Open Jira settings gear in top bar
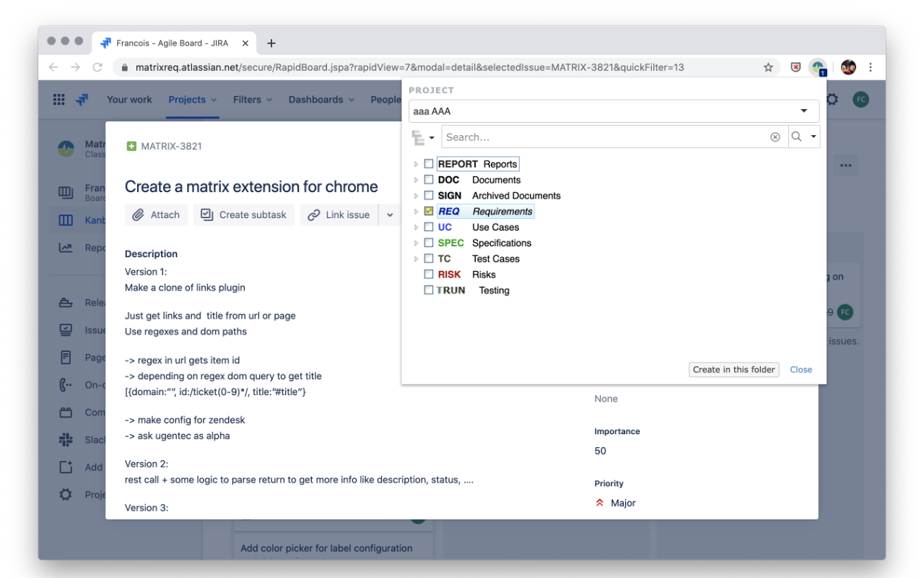Screen dimensions: 924x578 [x=832, y=100]
